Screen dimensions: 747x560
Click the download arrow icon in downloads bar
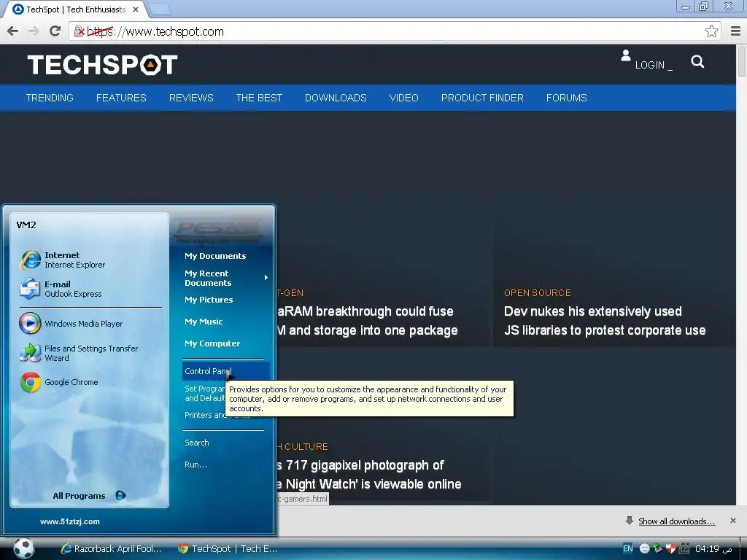click(x=630, y=521)
